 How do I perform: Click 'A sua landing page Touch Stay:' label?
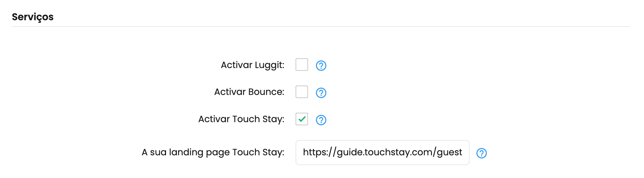point(213,153)
